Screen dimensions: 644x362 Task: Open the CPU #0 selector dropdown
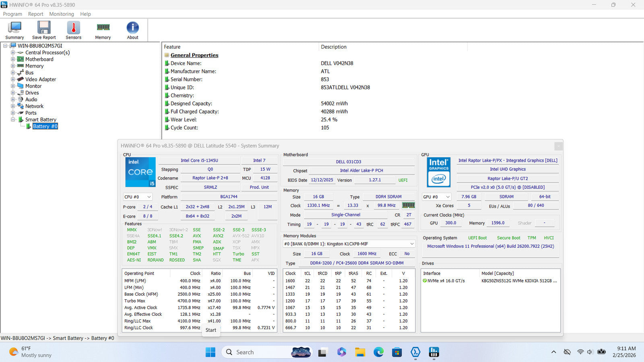[x=138, y=197]
